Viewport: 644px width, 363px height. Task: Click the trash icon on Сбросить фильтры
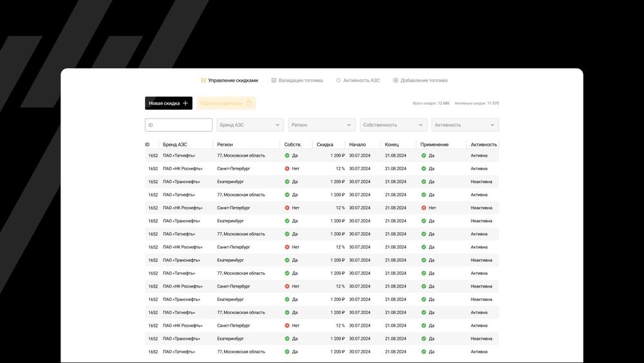[x=249, y=103]
